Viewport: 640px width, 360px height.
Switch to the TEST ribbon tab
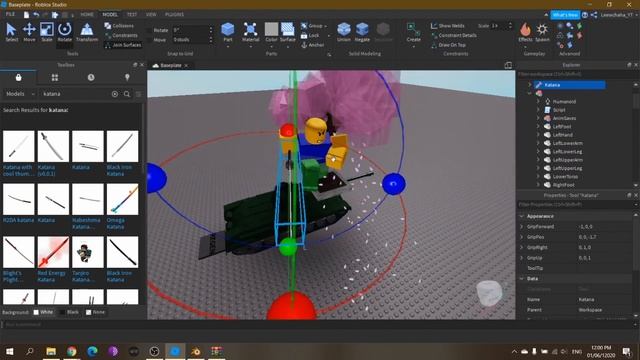[x=132, y=14]
